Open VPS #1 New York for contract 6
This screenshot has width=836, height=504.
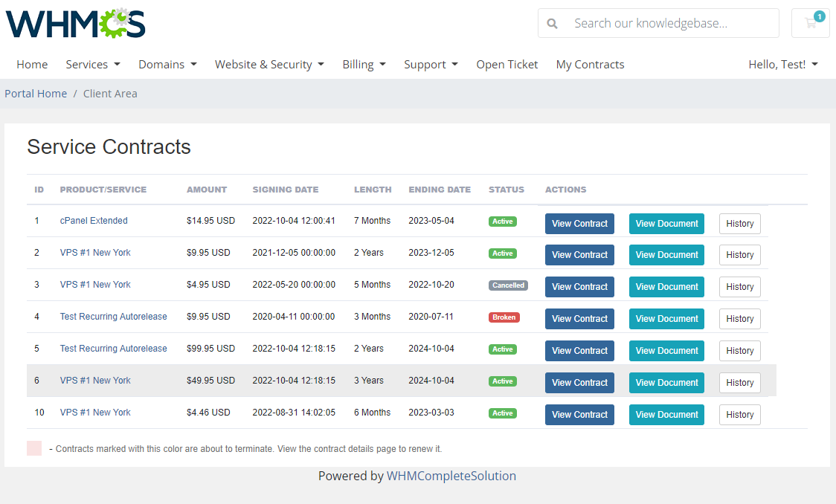pos(95,381)
